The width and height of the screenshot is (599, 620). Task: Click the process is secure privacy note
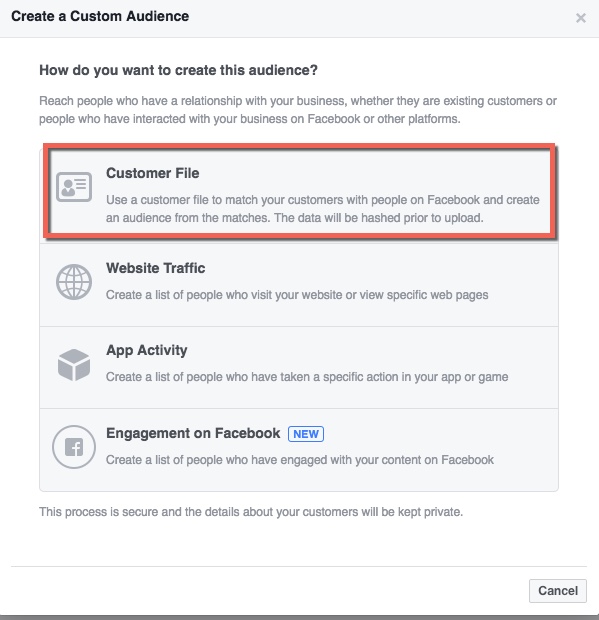click(251, 512)
